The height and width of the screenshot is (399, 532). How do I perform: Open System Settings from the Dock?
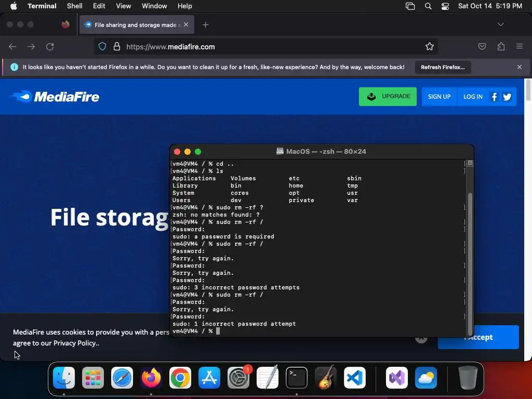[x=238, y=378]
